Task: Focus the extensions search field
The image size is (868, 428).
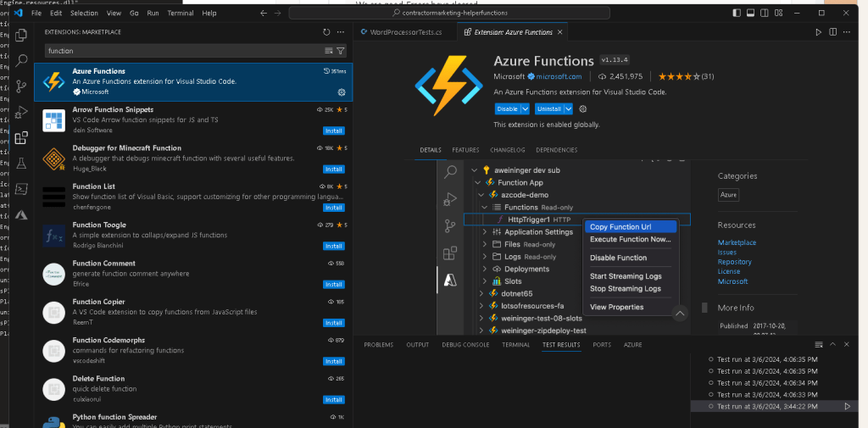Action: tap(185, 51)
